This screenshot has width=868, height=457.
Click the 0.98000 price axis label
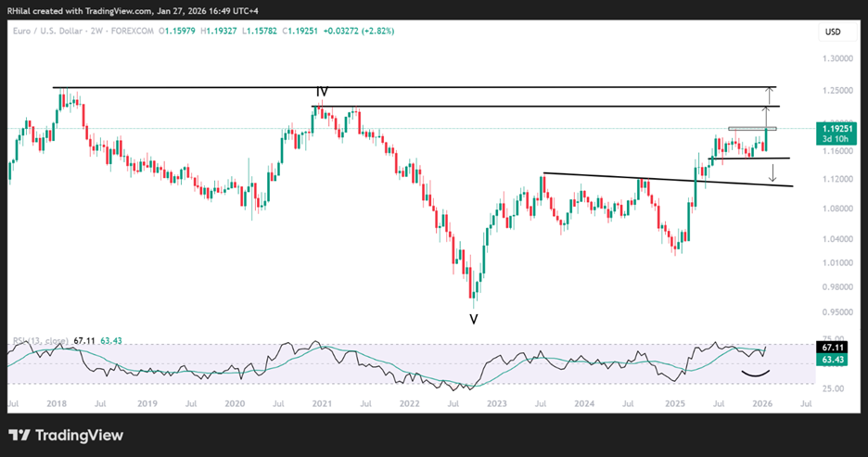point(836,287)
